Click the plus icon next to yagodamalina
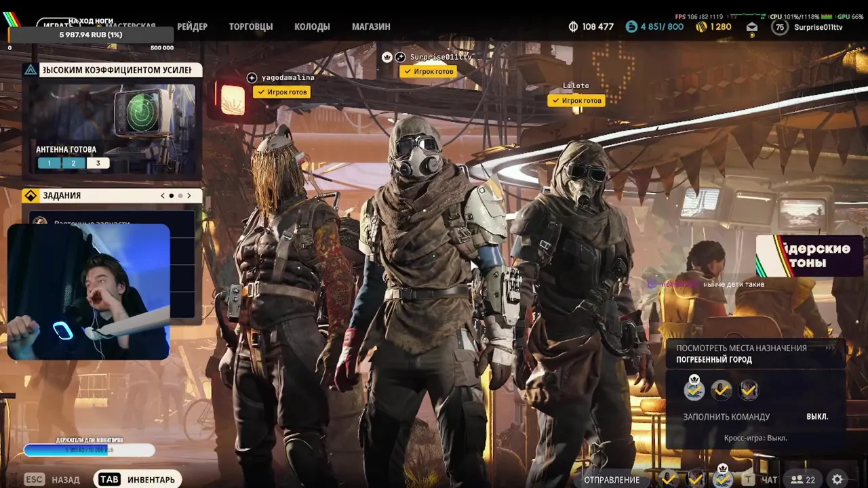Screen dimensions: 868x488 [252, 78]
